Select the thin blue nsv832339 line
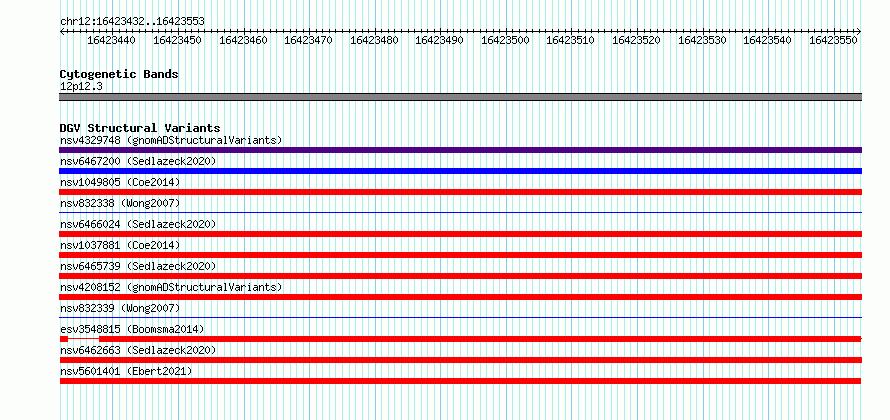This screenshot has width=890, height=420. [x=460, y=317]
